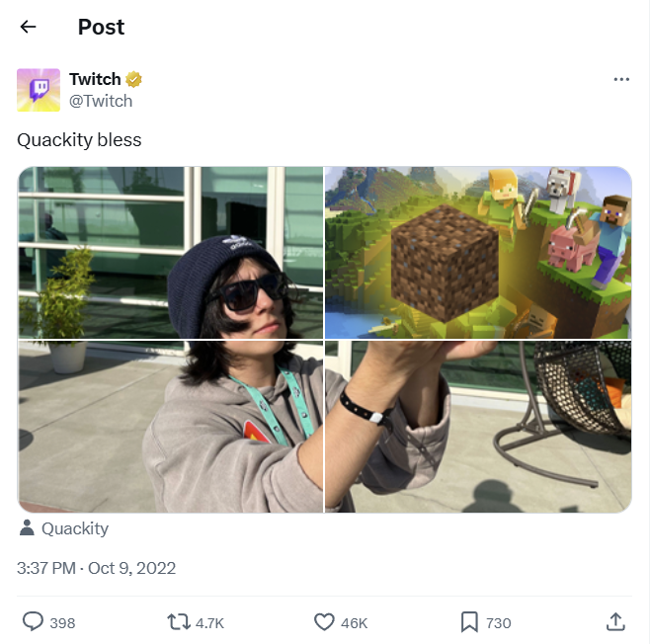Open the Twitch profile avatar
Viewport: 650px width, 644px height.
tap(39, 90)
